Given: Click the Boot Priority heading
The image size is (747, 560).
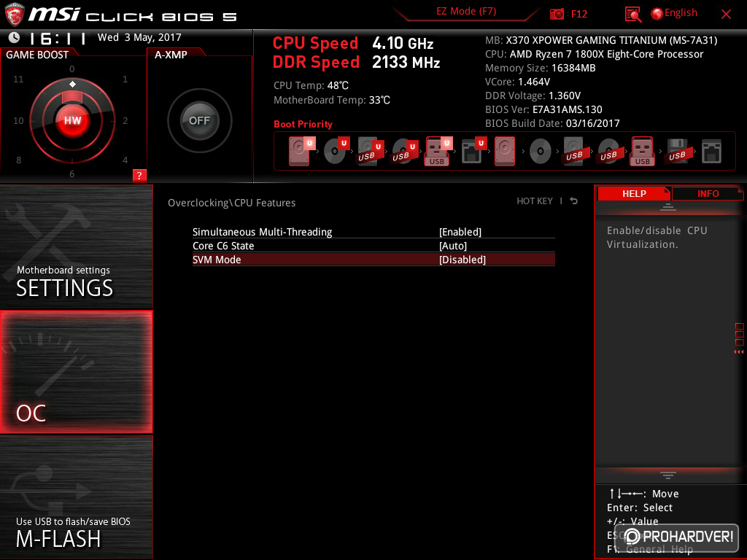Looking at the screenshot, I should pyautogui.click(x=303, y=124).
